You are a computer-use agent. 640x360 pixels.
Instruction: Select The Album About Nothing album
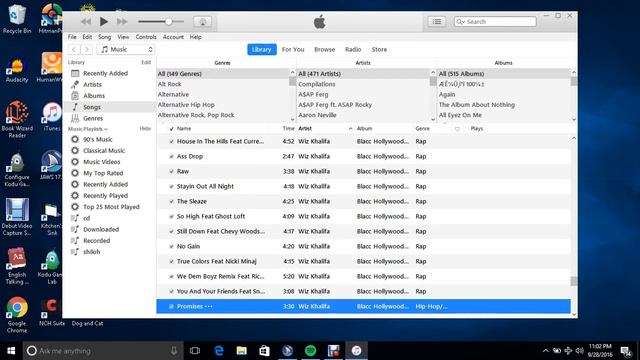tap(477, 105)
